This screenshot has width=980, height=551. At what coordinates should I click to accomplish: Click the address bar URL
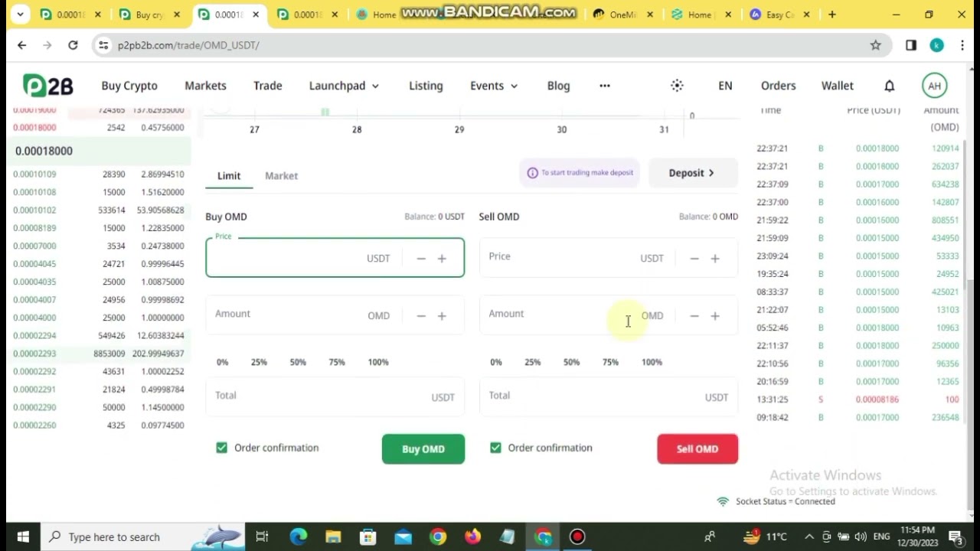click(x=188, y=45)
